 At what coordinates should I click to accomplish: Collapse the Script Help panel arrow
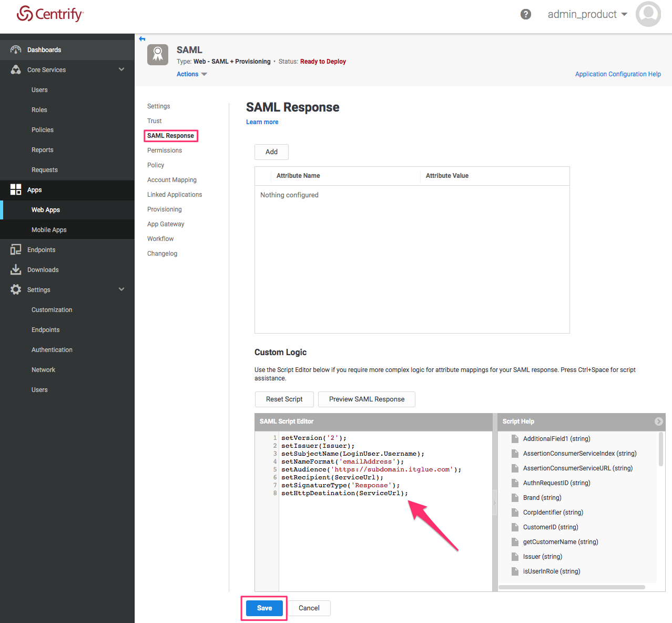[x=658, y=421]
